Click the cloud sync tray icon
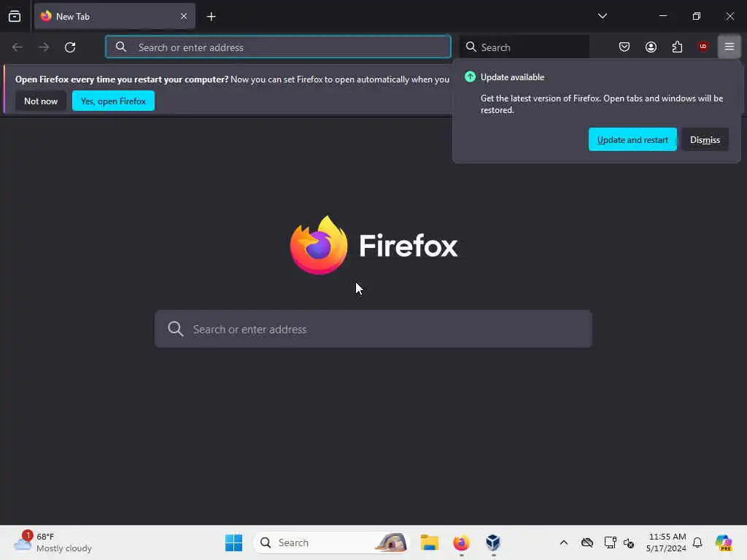747x560 pixels. pyautogui.click(x=587, y=542)
